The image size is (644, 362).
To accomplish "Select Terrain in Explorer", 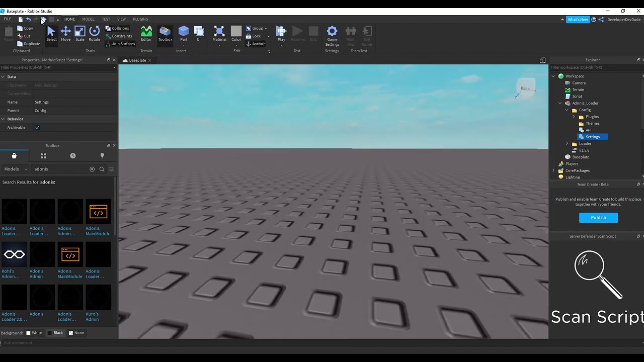I will [x=578, y=89].
